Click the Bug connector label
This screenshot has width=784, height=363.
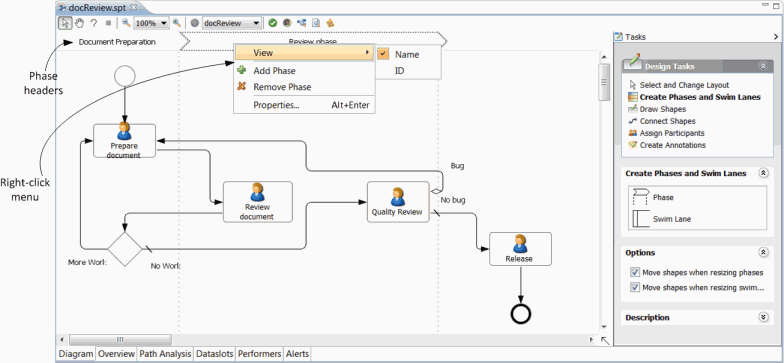(458, 166)
